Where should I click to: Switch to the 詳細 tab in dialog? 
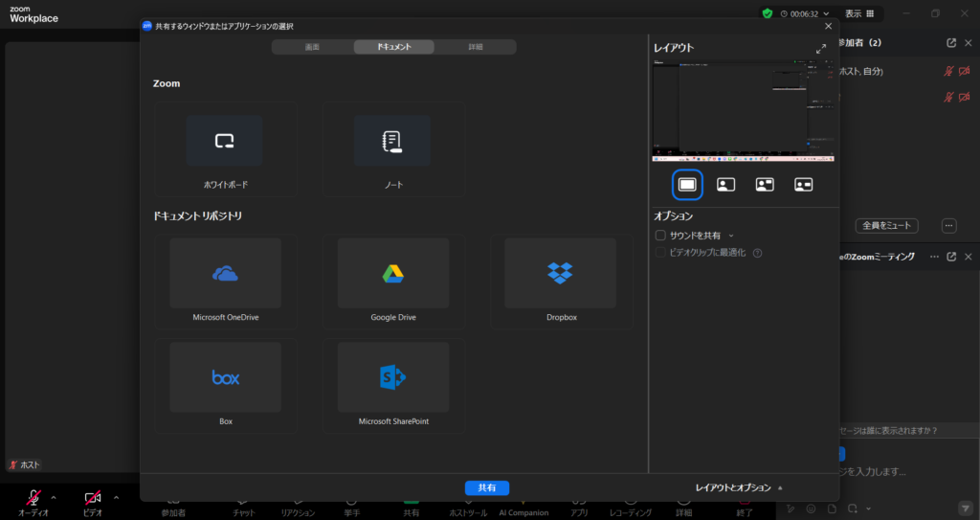pos(476,47)
